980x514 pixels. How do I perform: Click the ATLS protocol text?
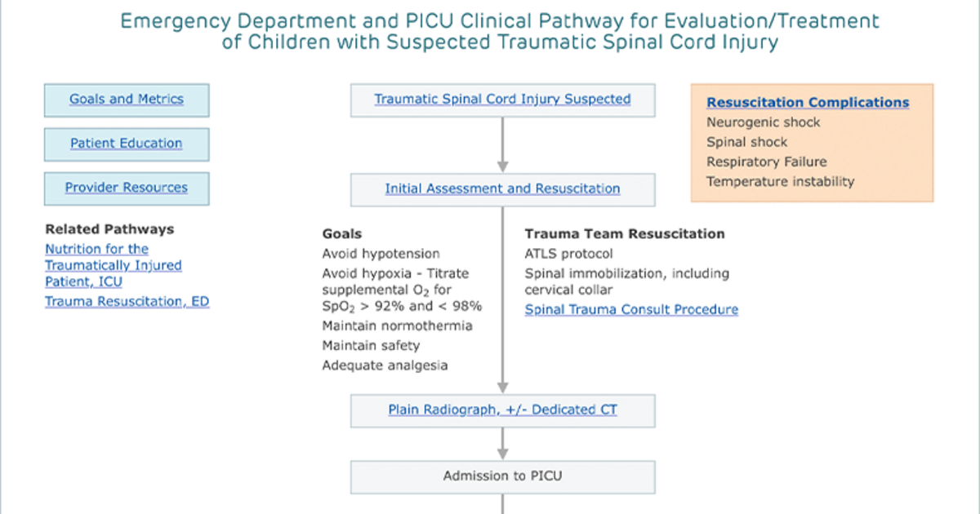568,254
